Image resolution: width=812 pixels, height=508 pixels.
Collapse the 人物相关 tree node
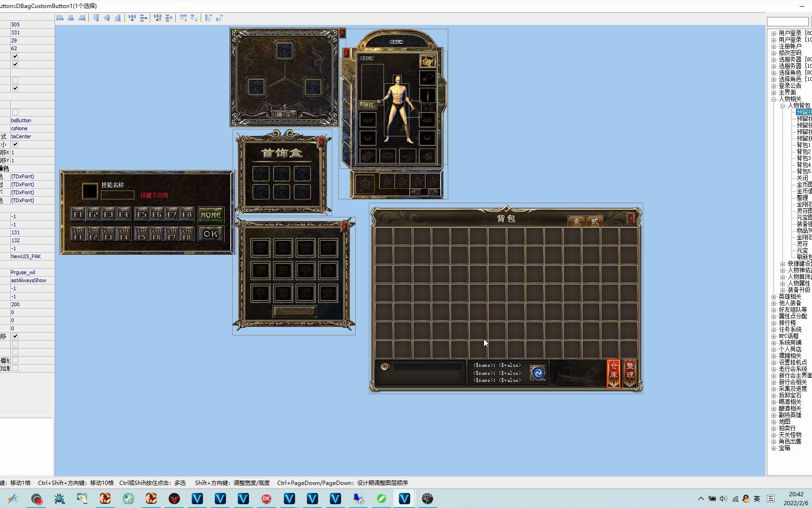point(773,99)
